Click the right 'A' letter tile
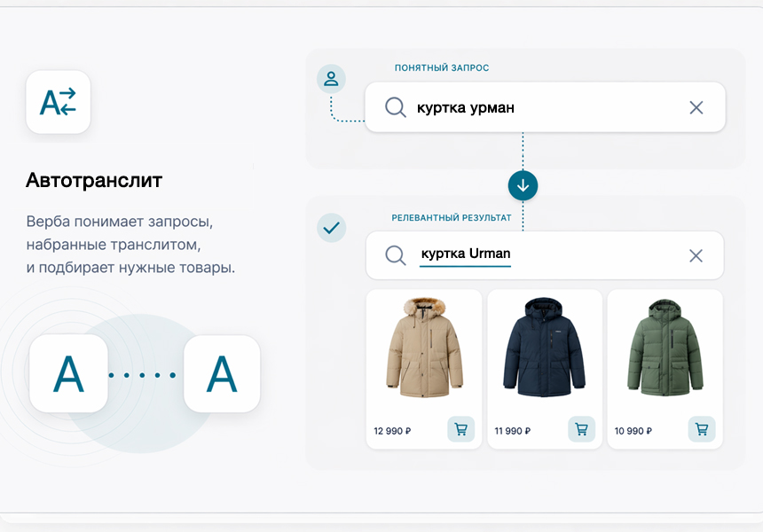The width and height of the screenshot is (763, 532). pyautogui.click(x=222, y=374)
